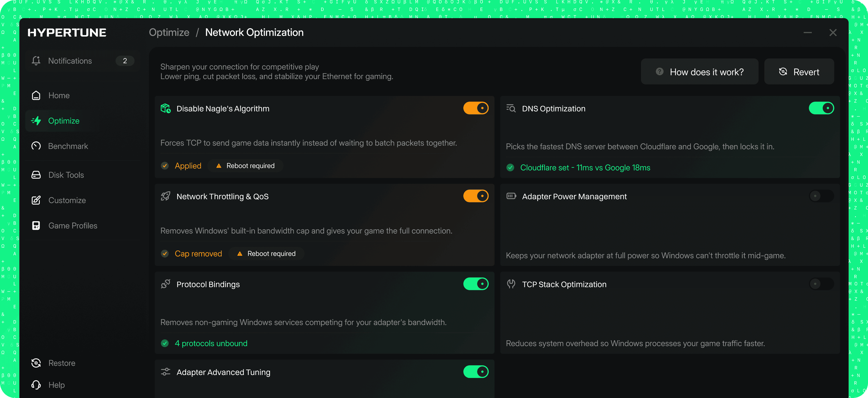
Task: Click the Help headset icon
Action: pyautogui.click(x=36, y=385)
